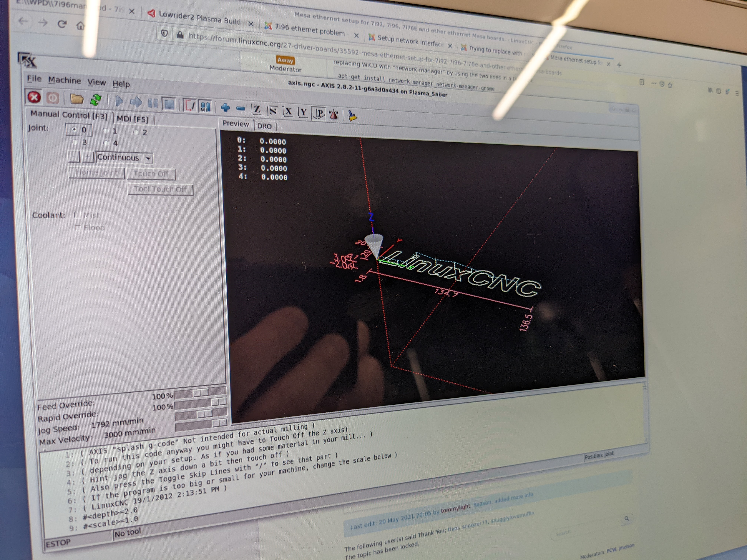This screenshot has height=560, width=747.
Task: Click the Clear live plot brush icon
Action: pyautogui.click(x=352, y=116)
